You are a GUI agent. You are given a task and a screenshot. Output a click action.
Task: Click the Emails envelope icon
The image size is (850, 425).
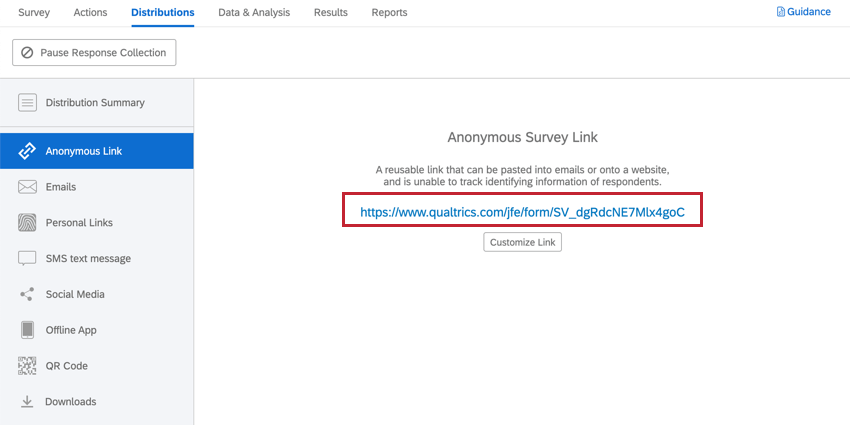tap(27, 187)
